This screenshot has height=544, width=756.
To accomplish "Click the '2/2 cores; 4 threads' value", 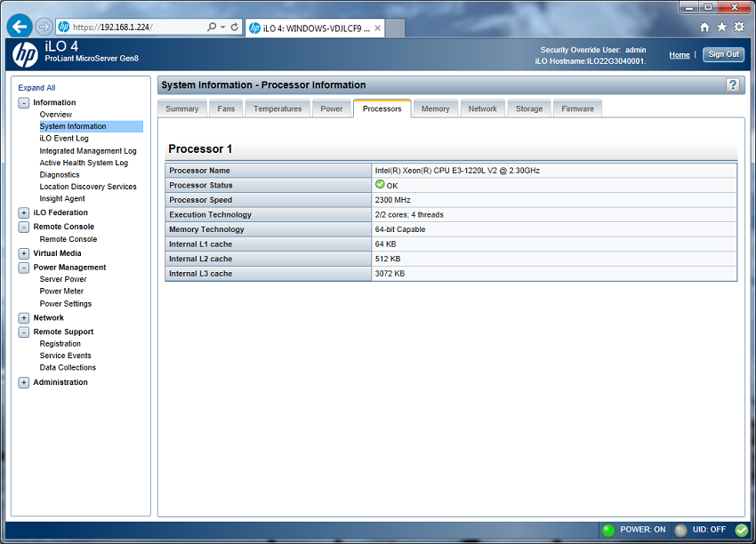I will pos(409,215).
